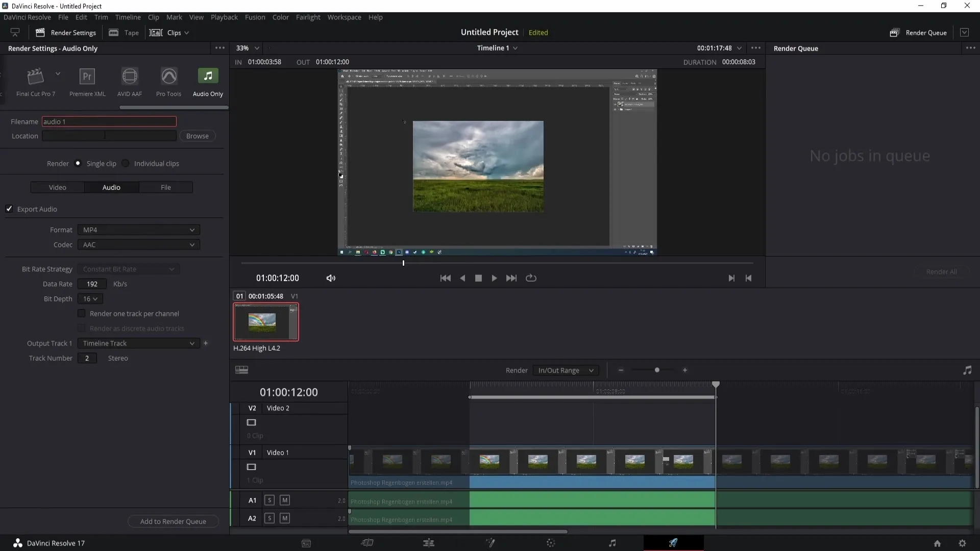980x551 pixels.
Task: Stop playback in the viewer
Action: pos(478,278)
